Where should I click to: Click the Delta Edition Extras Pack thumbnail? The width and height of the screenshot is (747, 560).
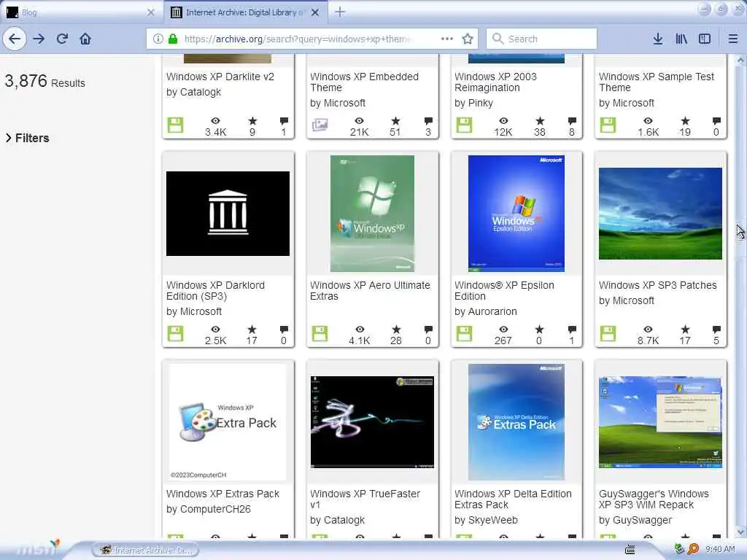516,422
